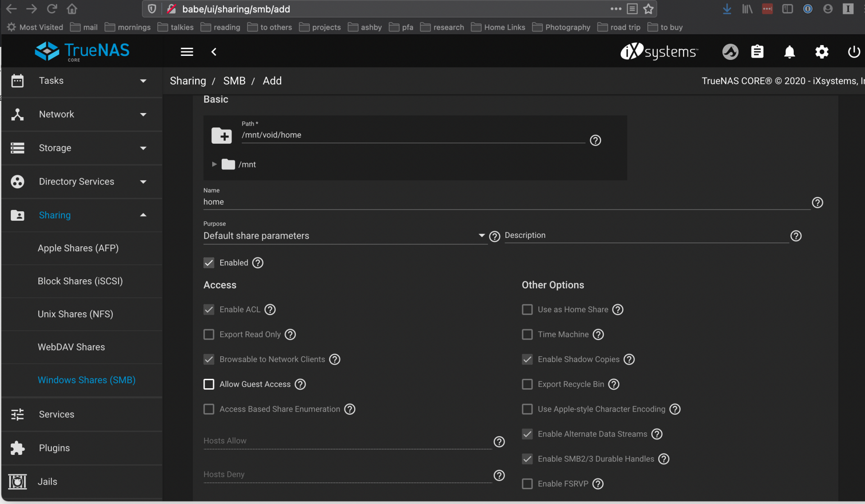
Task: Click the add-folder icon beside Path
Action: click(222, 136)
